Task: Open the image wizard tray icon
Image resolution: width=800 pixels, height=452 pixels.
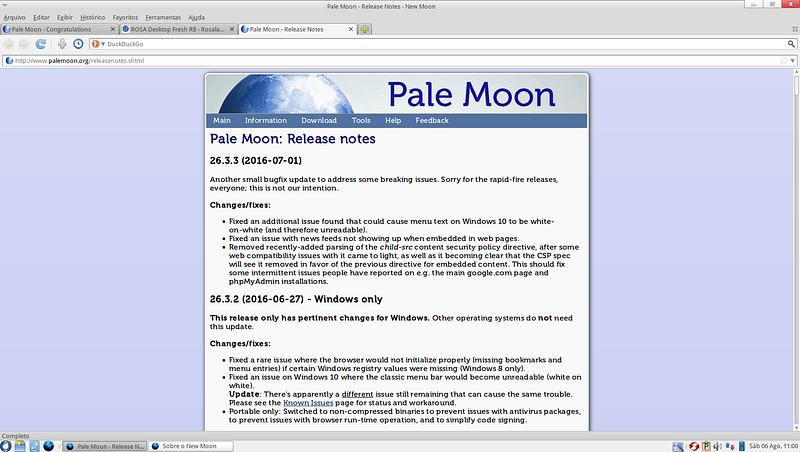Action: [678, 446]
